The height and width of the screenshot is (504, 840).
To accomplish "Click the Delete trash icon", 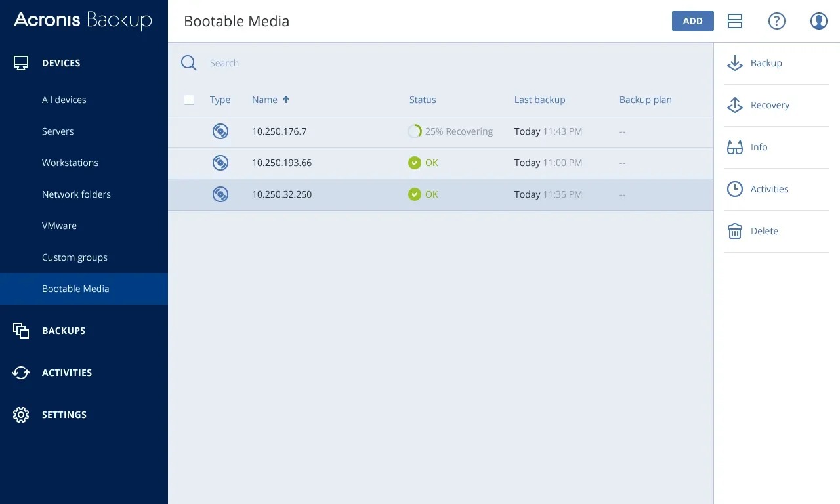I will coord(734,231).
